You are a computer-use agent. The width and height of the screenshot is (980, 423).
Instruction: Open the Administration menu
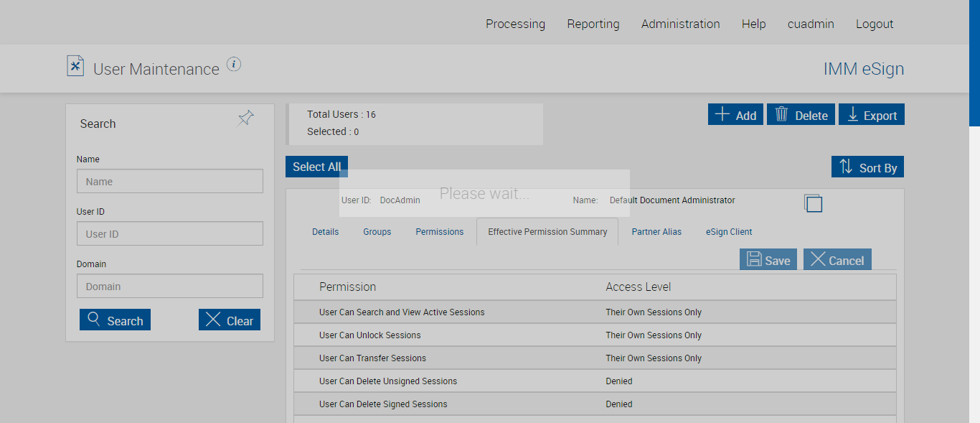point(680,24)
